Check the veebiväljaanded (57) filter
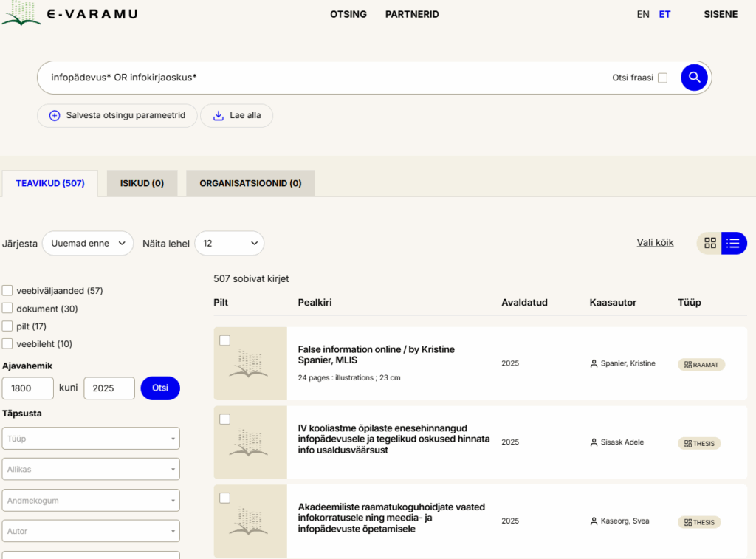756x559 pixels. 7,290
